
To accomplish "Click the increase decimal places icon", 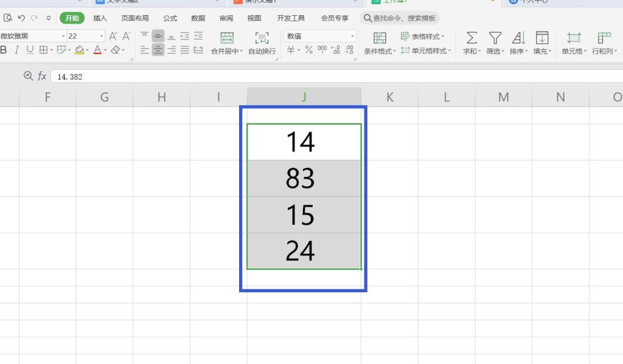I will (x=336, y=50).
